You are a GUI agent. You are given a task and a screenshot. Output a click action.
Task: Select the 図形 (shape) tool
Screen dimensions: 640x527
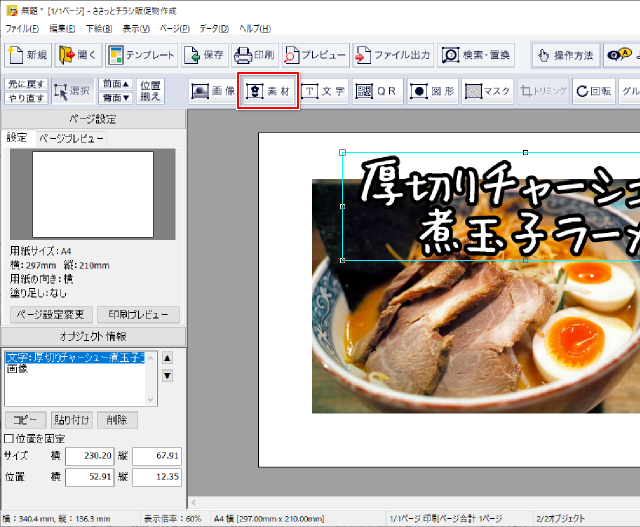pos(432,91)
